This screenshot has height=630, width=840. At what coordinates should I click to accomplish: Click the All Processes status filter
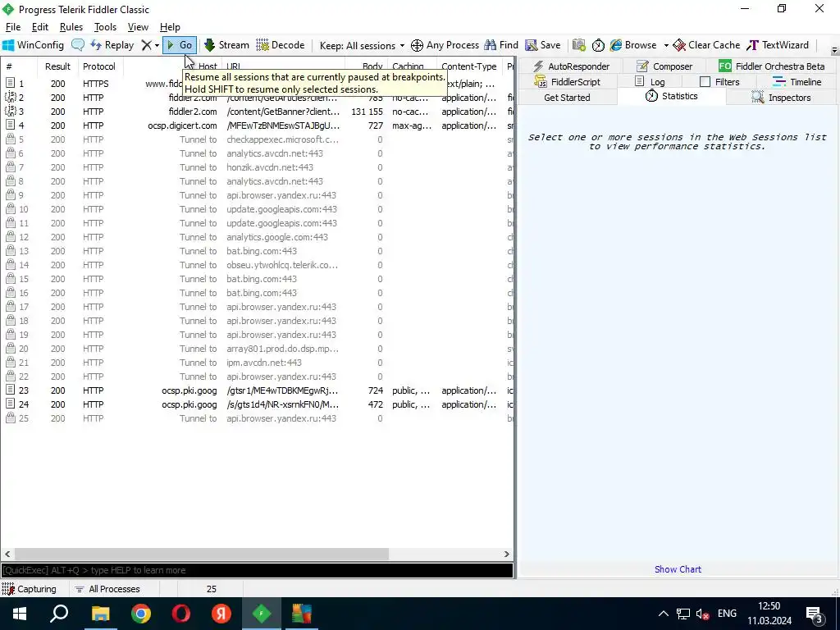pyautogui.click(x=107, y=589)
